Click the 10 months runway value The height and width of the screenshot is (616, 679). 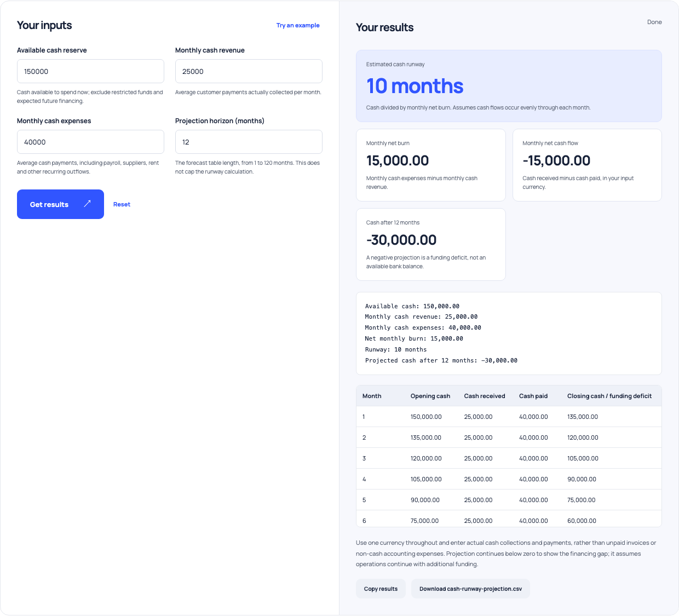pyautogui.click(x=415, y=86)
